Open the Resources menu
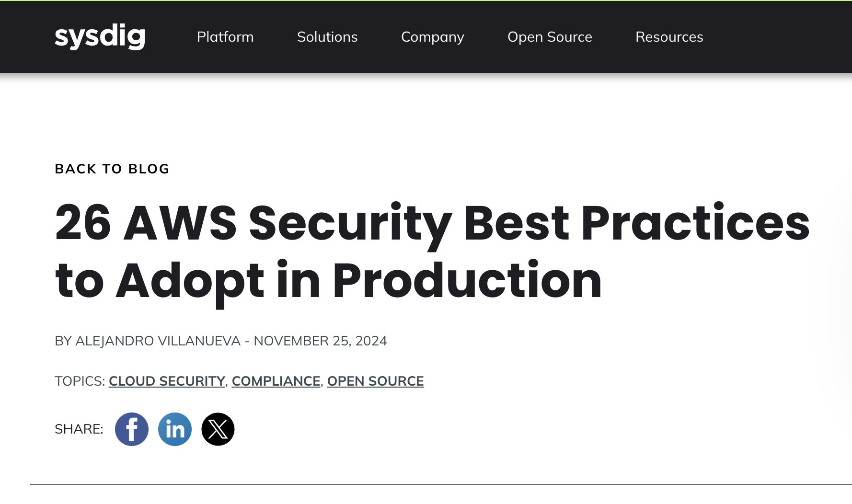 pyautogui.click(x=669, y=37)
